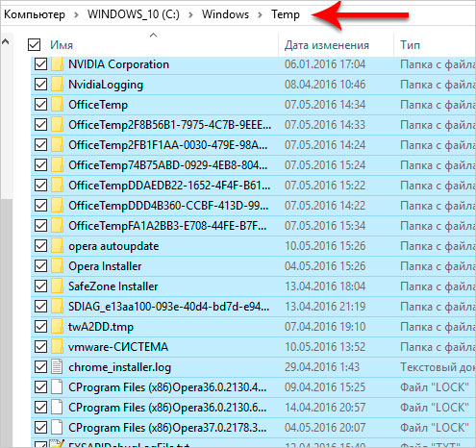
Task: Expand breadcrumb chevron after Компьютер
Action: click(76, 14)
